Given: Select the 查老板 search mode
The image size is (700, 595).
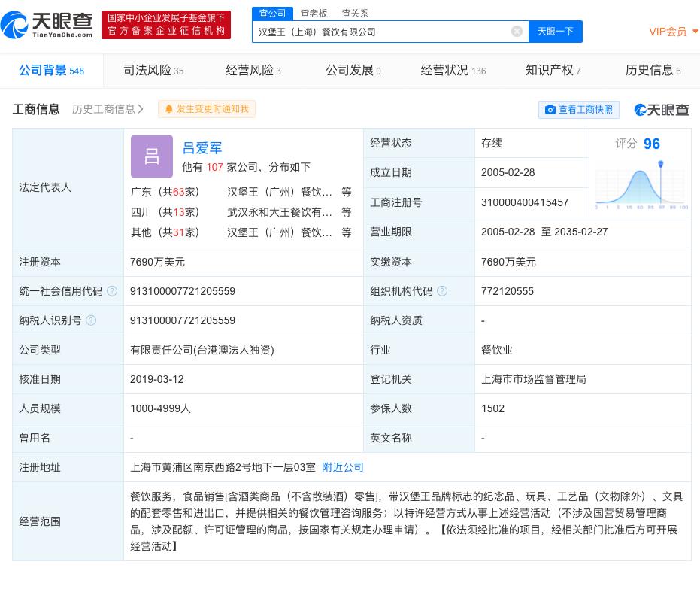Looking at the screenshot, I should (x=314, y=13).
